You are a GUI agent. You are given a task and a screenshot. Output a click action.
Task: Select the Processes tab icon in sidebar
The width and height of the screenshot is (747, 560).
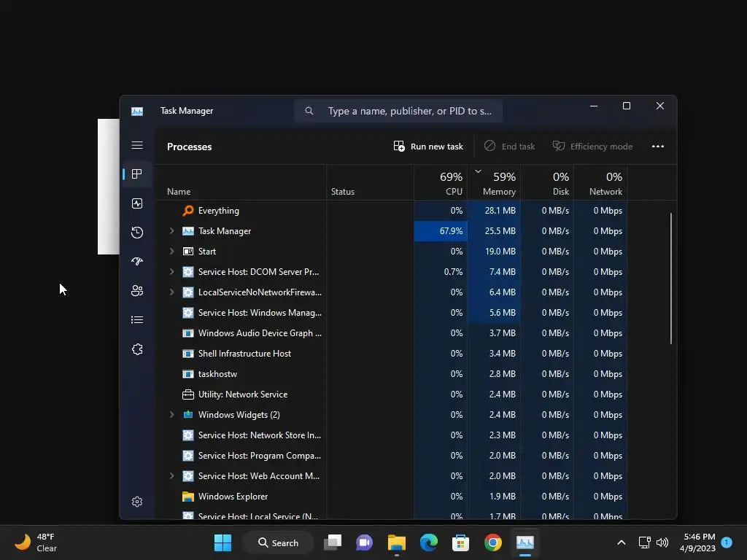tap(137, 174)
